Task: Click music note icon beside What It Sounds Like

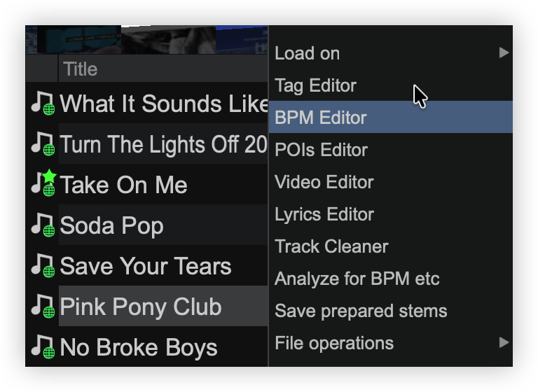Action: point(43,104)
